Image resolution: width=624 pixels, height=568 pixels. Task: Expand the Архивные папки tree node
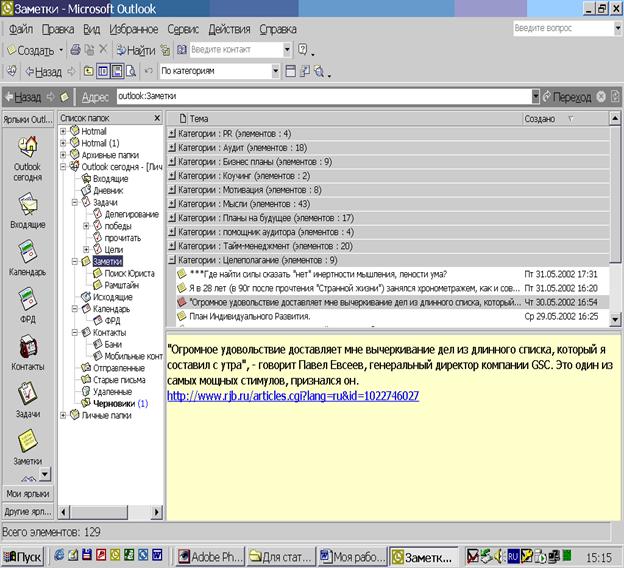click(x=63, y=154)
